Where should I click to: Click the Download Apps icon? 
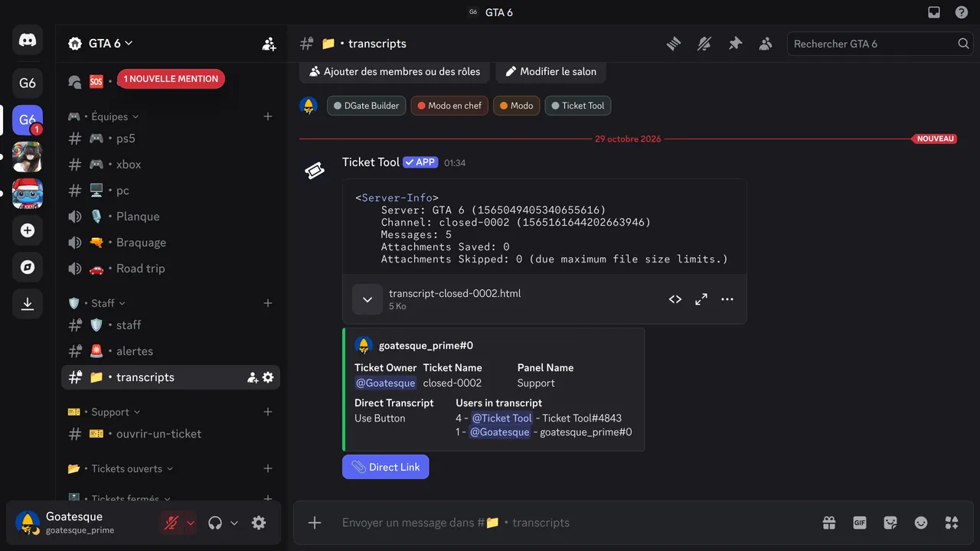pos(28,304)
